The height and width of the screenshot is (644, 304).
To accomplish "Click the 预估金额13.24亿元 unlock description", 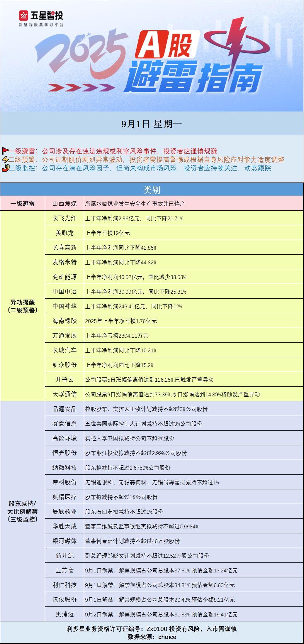I will point(161,570).
